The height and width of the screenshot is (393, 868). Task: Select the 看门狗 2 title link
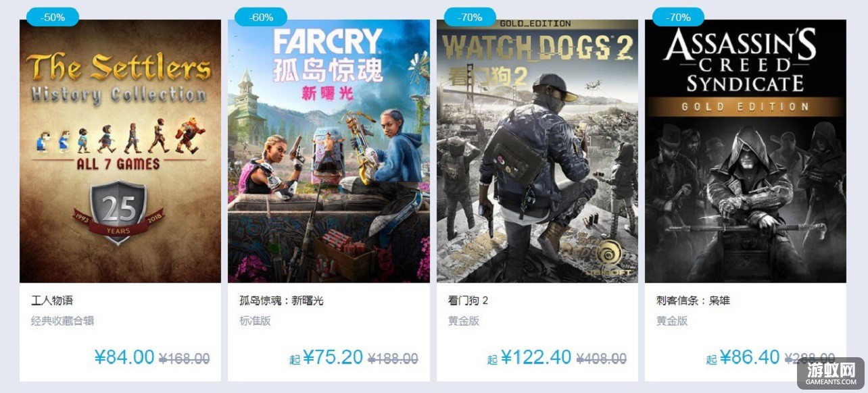[x=468, y=300]
